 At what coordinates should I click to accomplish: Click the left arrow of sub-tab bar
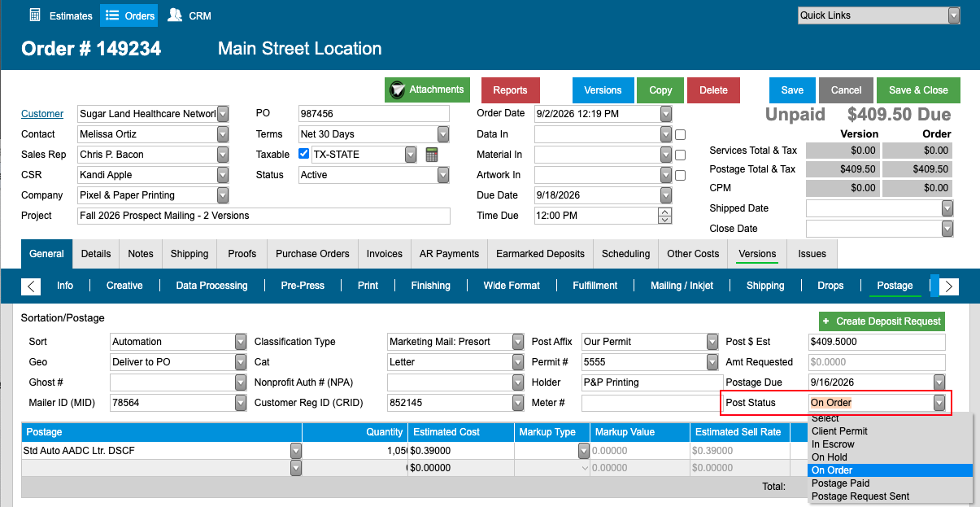point(31,286)
